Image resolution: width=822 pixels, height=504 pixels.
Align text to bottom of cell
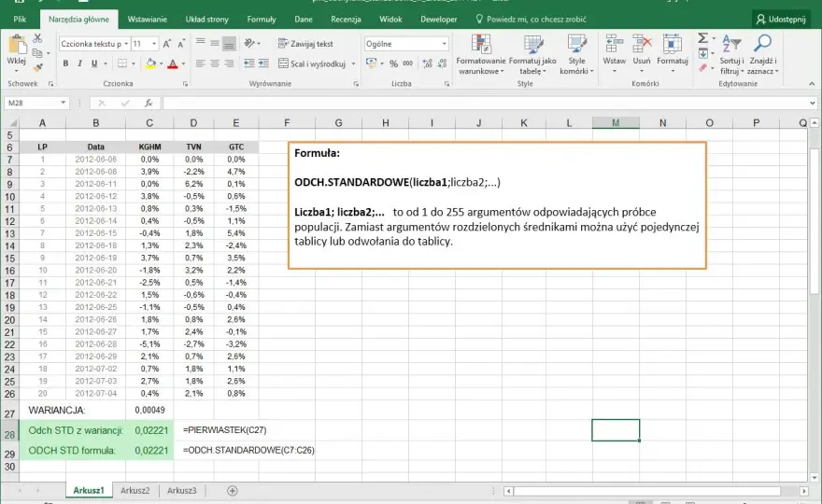tap(229, 44)
